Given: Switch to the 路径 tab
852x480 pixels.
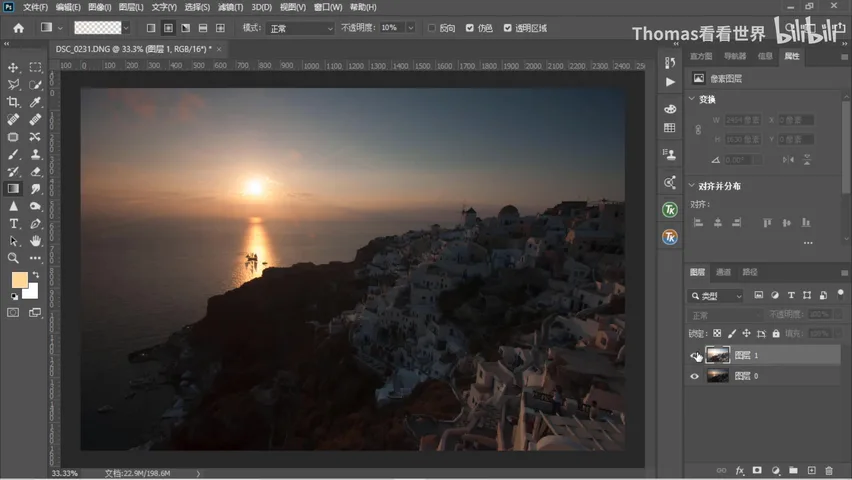Looking at the screenshot, I should (750, 272).
